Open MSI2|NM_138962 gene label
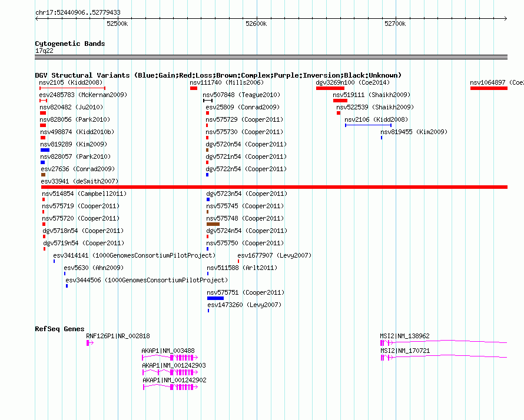The image size is (524, 420). (404, 336)
